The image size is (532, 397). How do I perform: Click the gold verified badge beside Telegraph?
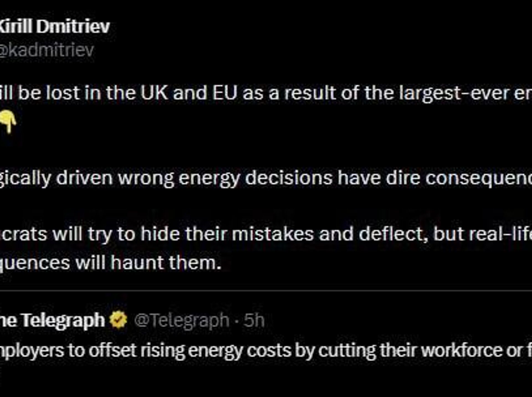[x=118, y=319]
